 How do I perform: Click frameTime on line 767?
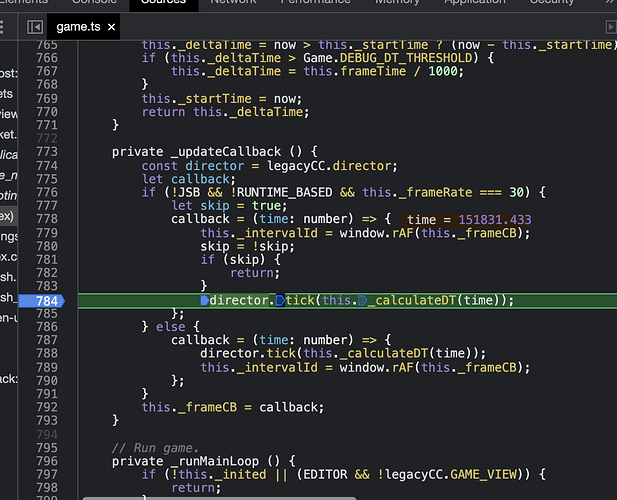pos(373,71)
